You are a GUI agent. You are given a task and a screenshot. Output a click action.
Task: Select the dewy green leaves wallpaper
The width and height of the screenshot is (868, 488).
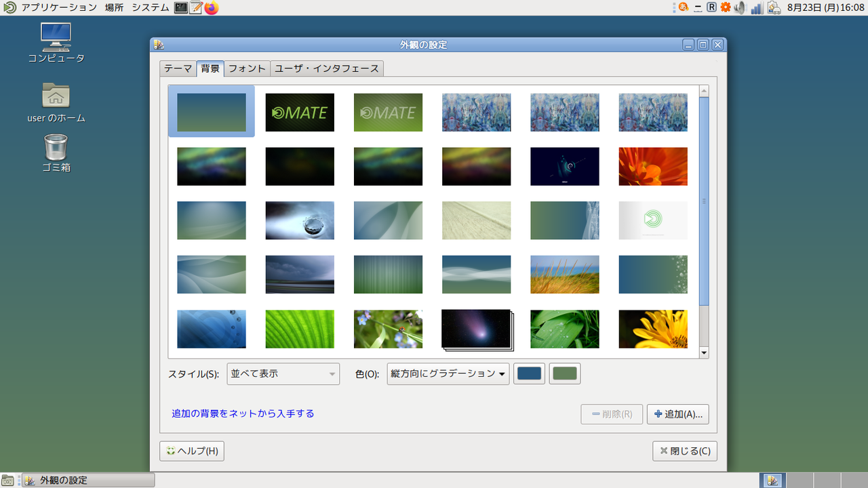click(565, 329)
